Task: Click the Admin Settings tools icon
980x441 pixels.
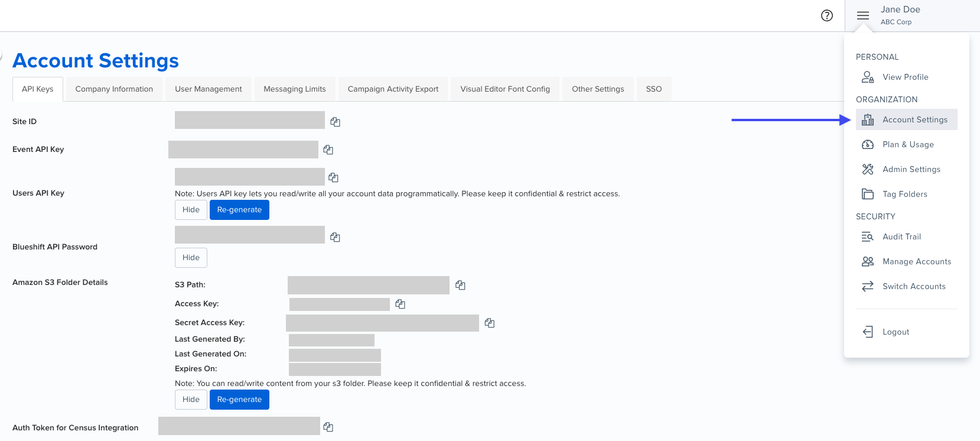Action: [x=868, y=169]
